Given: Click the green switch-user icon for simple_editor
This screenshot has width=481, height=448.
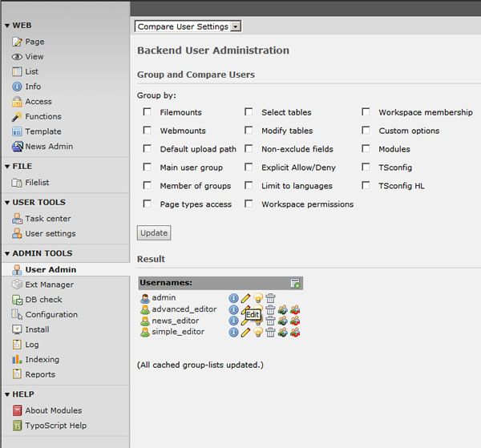Looking at the screenshot, I should tap(283, 332).
